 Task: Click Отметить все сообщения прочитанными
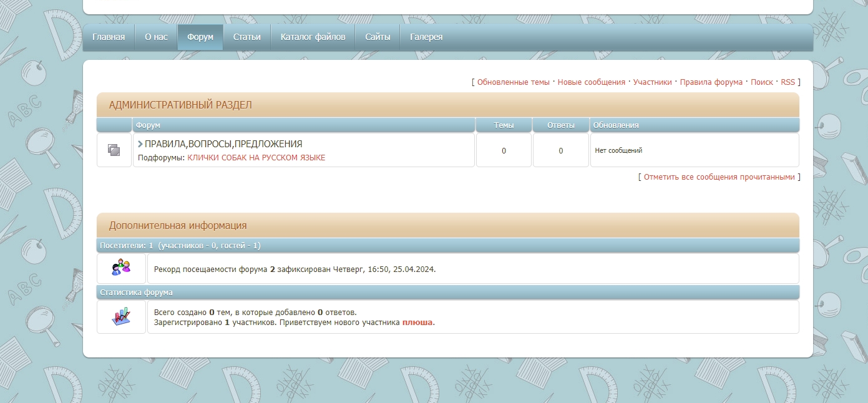[719, 177]
